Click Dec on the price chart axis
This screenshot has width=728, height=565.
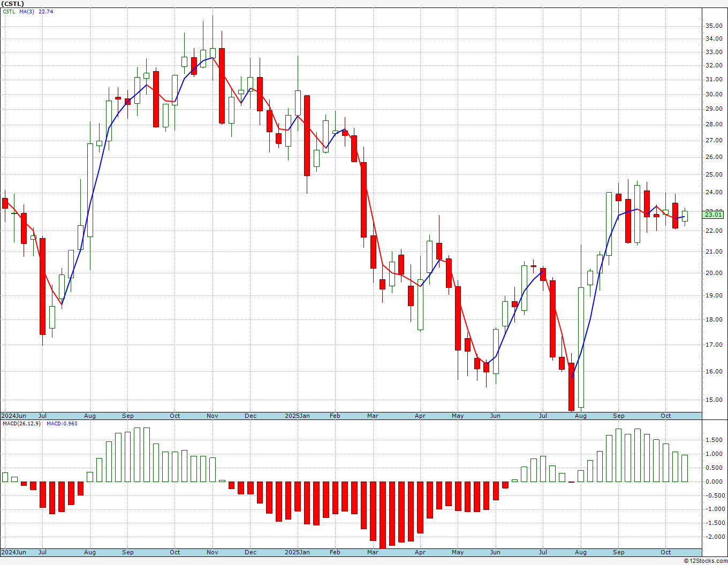coord(251,416)
